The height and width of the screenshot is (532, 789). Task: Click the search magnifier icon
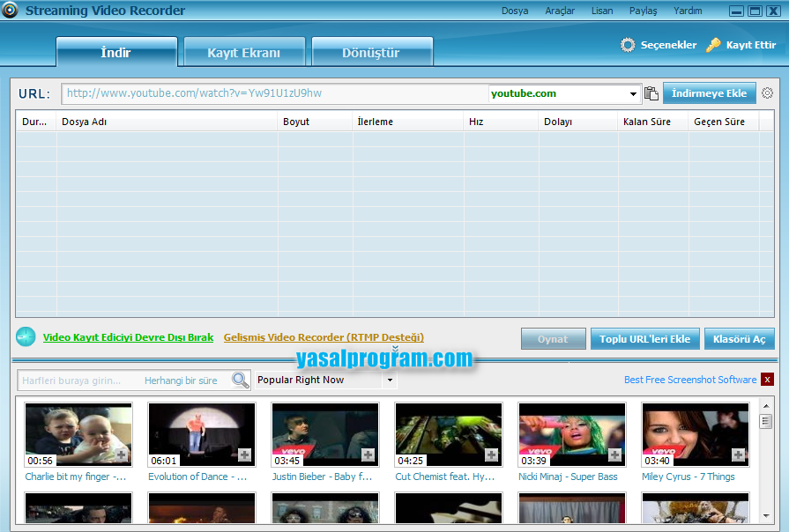240,381
